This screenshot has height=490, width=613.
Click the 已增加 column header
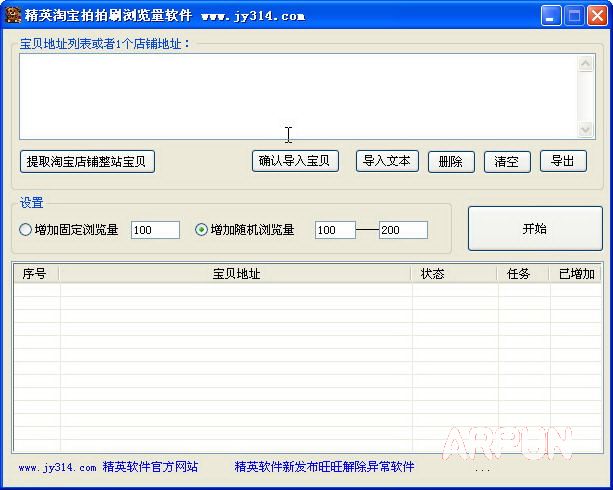575,273
